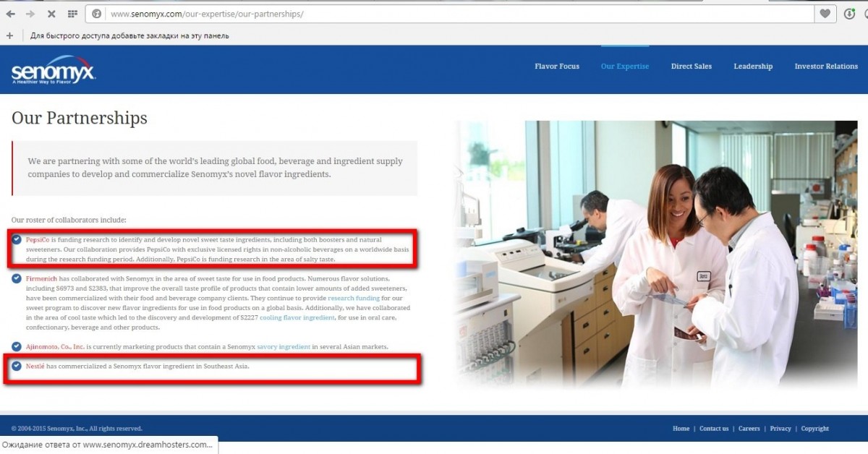Image resolution: width=868 pixels, height=454 pixels.
Task: Open the Privacy footer link
Action: click(x=780, y=429)
